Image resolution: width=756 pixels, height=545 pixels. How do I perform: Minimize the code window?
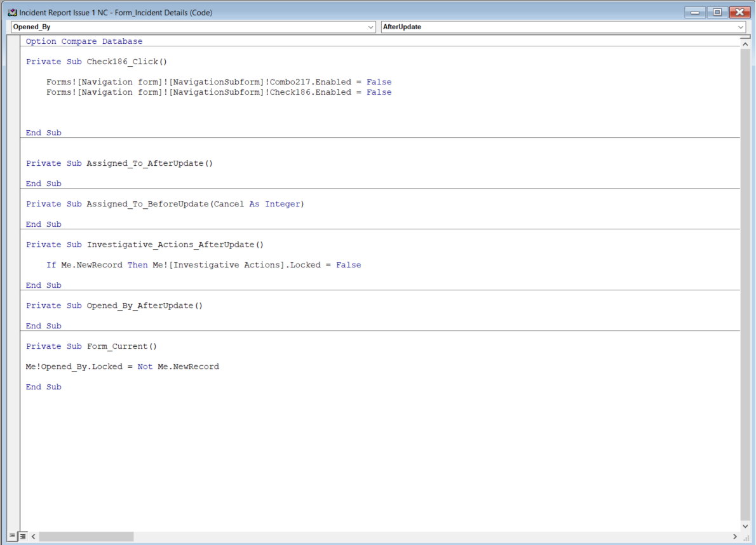(695, 13)
